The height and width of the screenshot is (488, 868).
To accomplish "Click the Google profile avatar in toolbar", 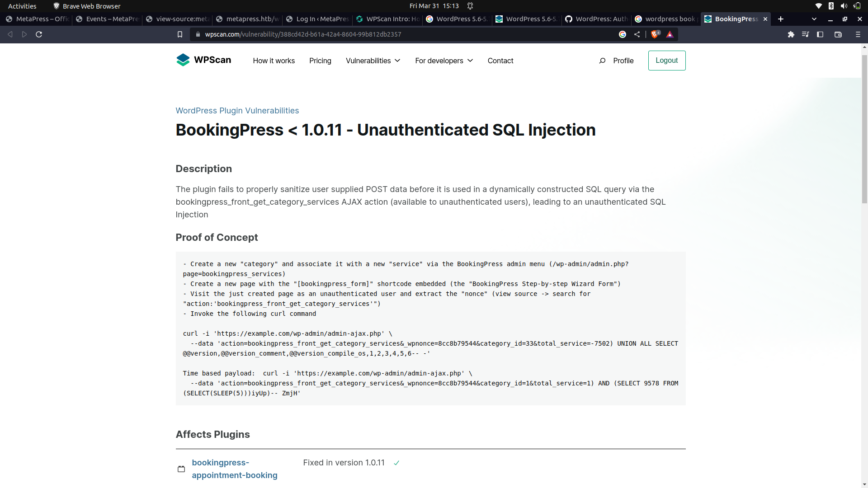I will tap(623, 34).
